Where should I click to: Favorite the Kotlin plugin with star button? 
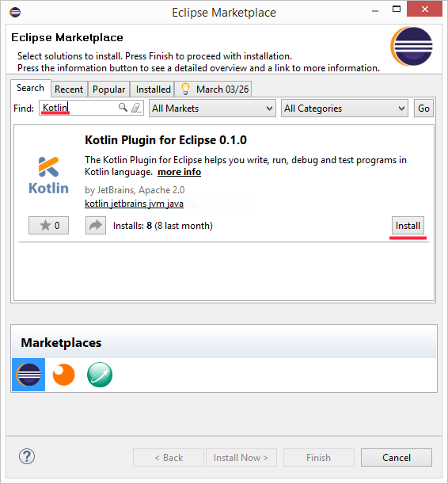tap(49, 225)
